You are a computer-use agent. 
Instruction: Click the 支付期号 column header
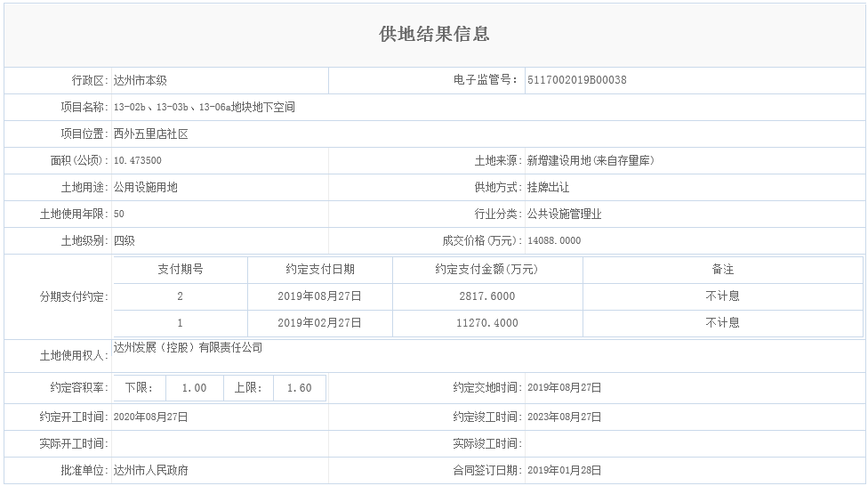(181, 270)
